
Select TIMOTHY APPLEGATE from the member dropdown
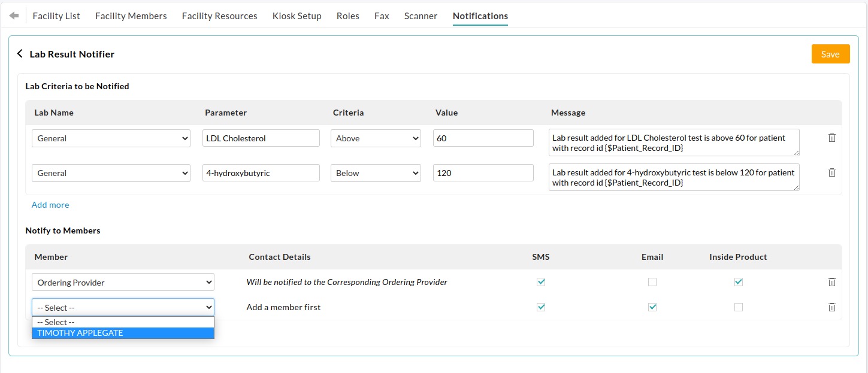81,333
